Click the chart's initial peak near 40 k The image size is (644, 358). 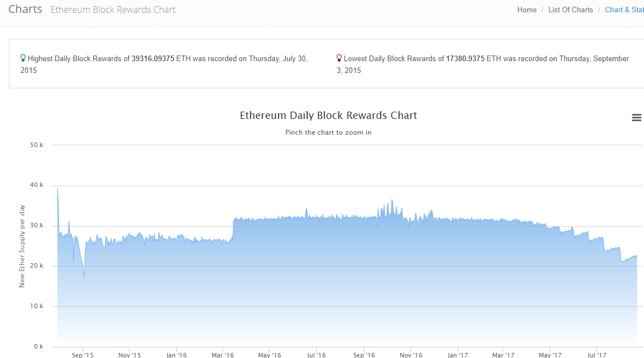(57, 189)
